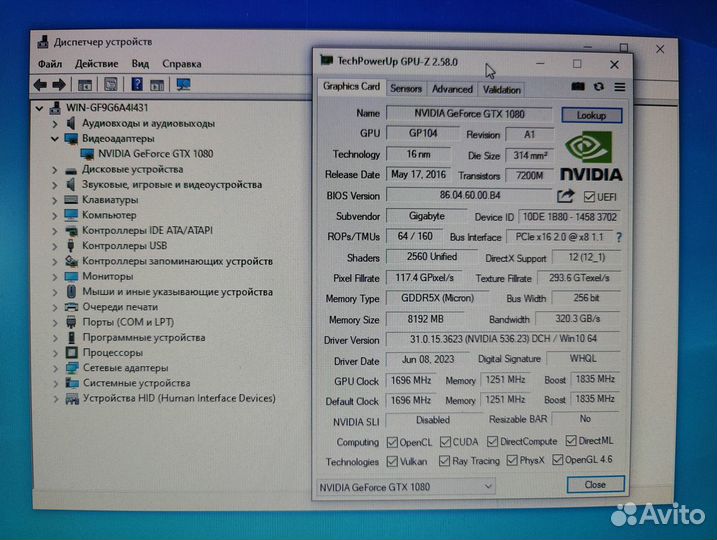The width and height of the screenshot is (717, 540).
Task: Collapse the WIN-GF9G6A4I431 root node
Action: [x=39, y=108]
